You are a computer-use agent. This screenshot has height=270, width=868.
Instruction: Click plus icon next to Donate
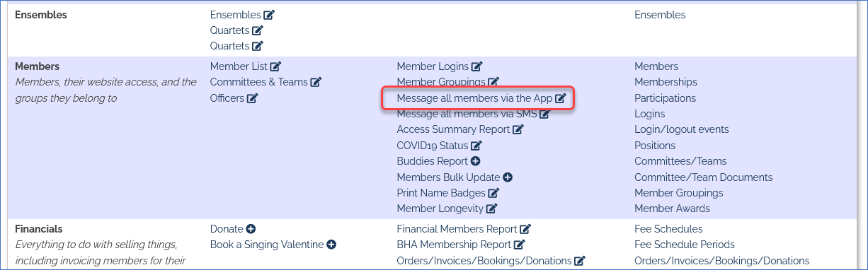pyautogui.click(x=251, y=229)
